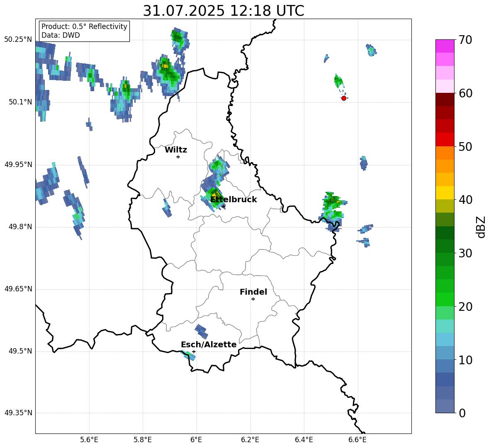Click the Findel city label
Image resolution: width=491 pixels, height=448 pixels.
click(x=253, y=292)
